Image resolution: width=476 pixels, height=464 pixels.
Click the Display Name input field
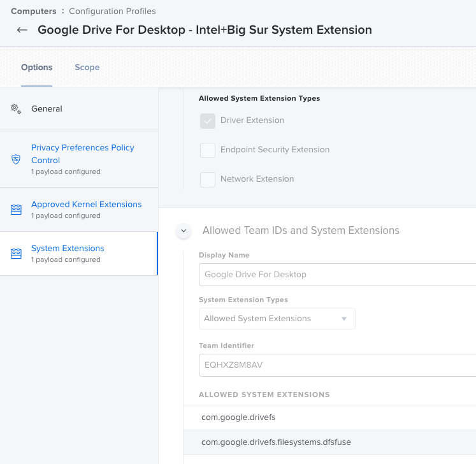pyautogui.click(x=337, y=275)
